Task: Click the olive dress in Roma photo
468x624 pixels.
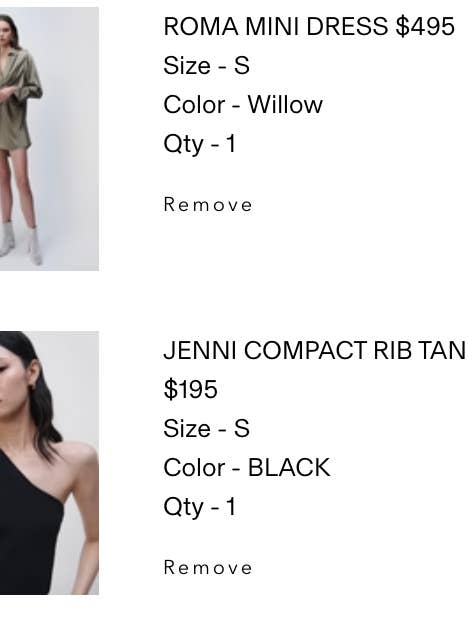Action: (x=18, y=99)
